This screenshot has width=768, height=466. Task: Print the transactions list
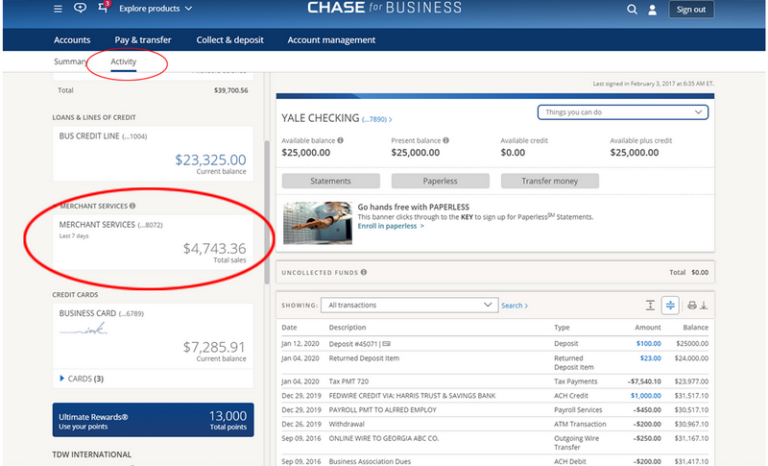coord(691,305)
